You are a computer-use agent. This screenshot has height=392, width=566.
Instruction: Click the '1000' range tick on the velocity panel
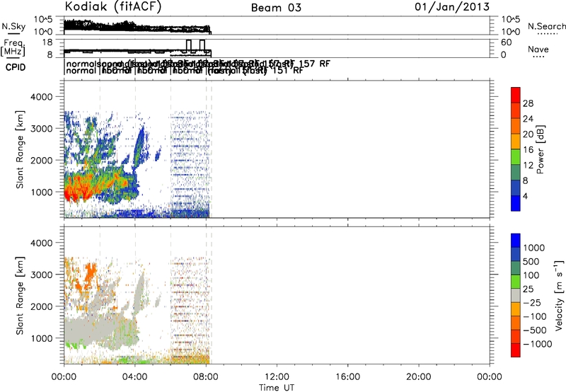click(x=41, y=338)
